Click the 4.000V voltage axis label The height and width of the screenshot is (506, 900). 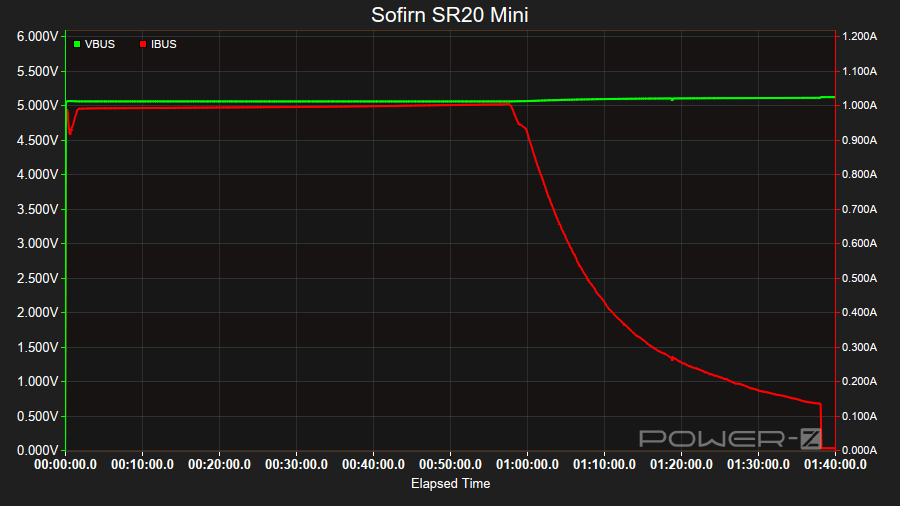tap(37, 174)
